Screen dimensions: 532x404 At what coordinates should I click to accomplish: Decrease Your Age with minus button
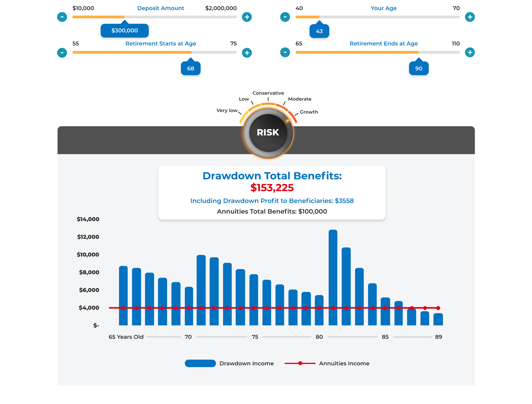tap(285, 17)
